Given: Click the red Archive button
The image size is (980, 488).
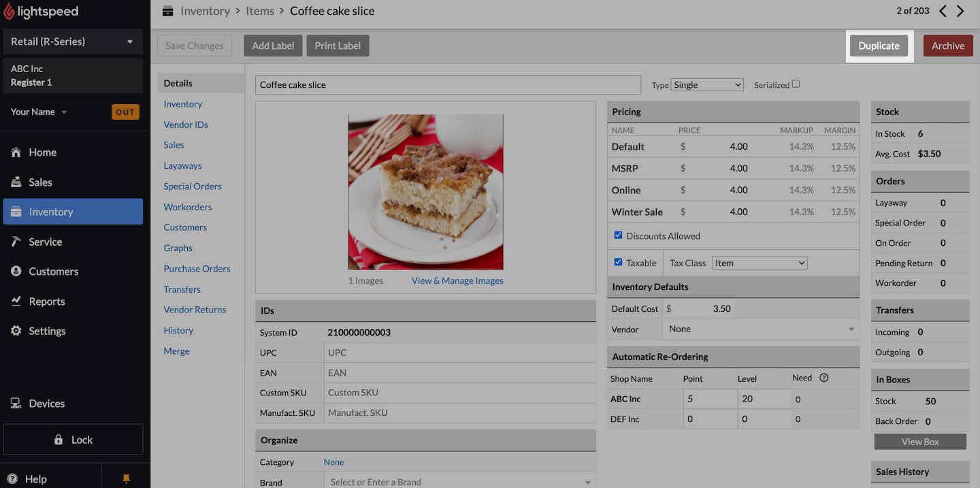Looking at the screenshot, I should tap(948, 46).
